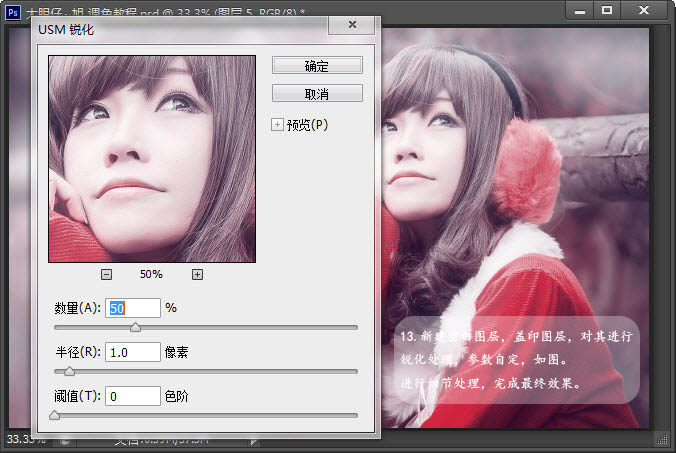Click the 阈值(T) input field showing 0
This screenshot has width=676, height=453.
(x=132, y=397)
